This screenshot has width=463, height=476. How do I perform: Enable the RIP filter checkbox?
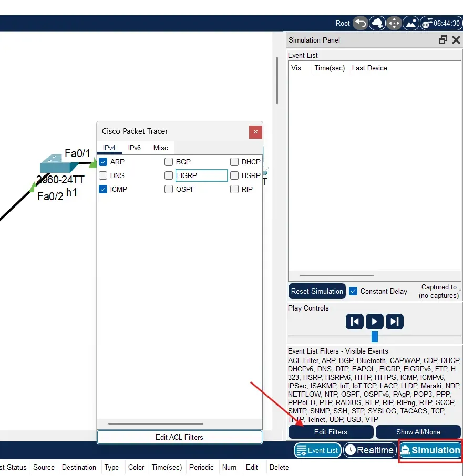(234, 189)
